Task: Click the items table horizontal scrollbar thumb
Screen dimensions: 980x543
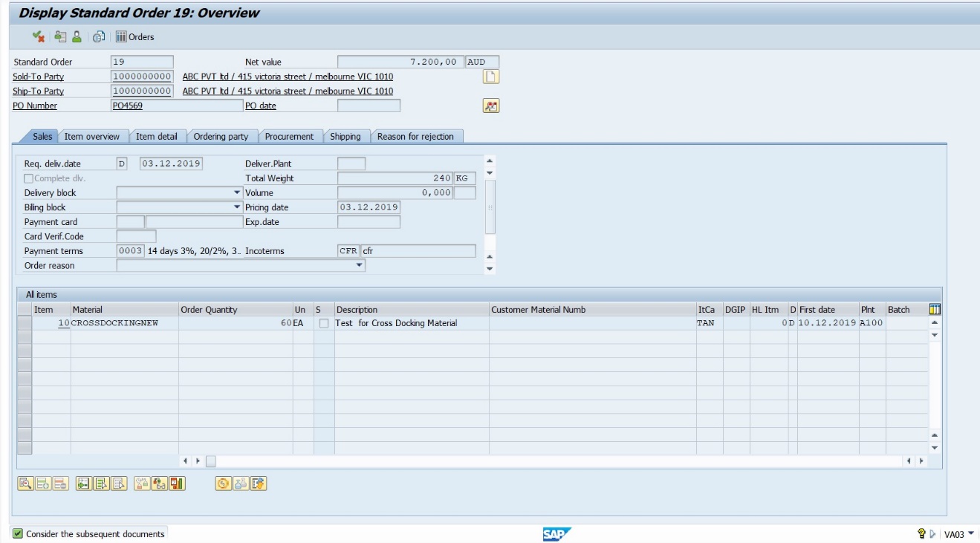Action: click(x=210, y=461)
